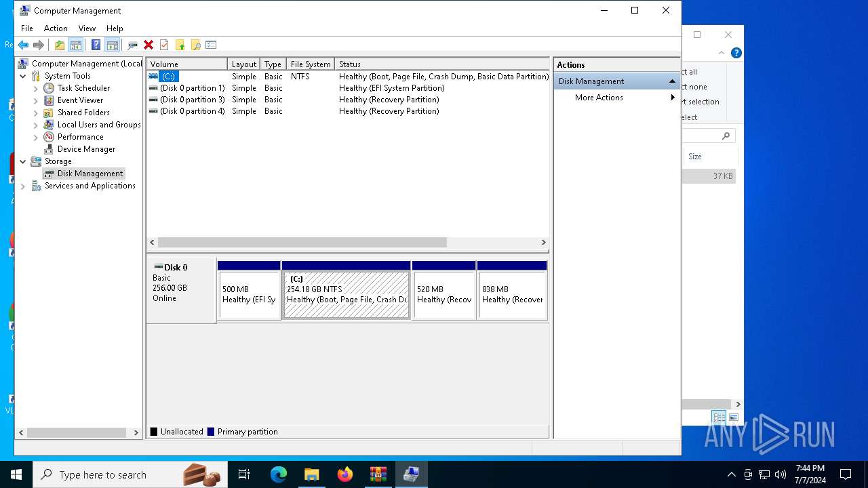Click the Back arrow toolbar icon
This screenshot has height=488, width=868.
pos(23,45)
